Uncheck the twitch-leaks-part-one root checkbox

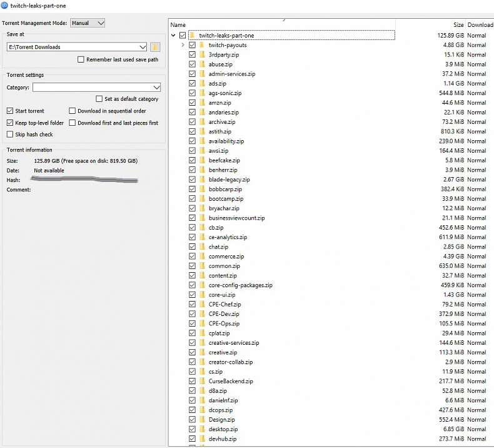[183, 35]
